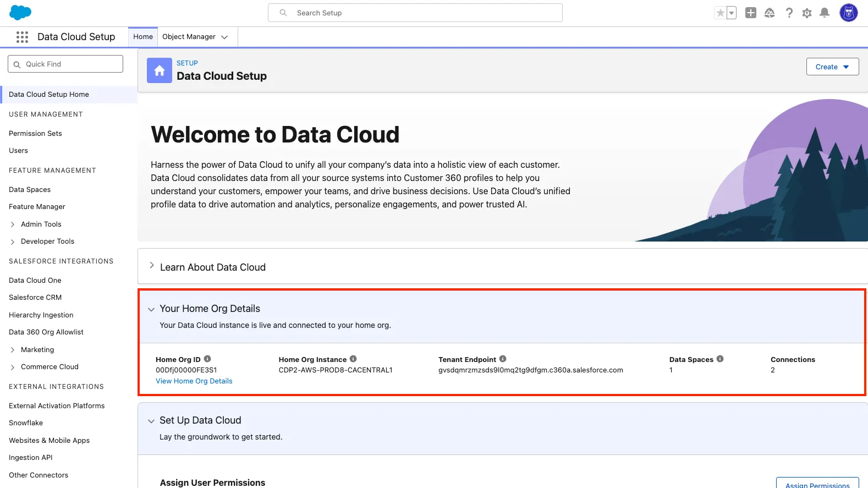
Task: Click the View Home Org Details link
Action: [194, 381]
